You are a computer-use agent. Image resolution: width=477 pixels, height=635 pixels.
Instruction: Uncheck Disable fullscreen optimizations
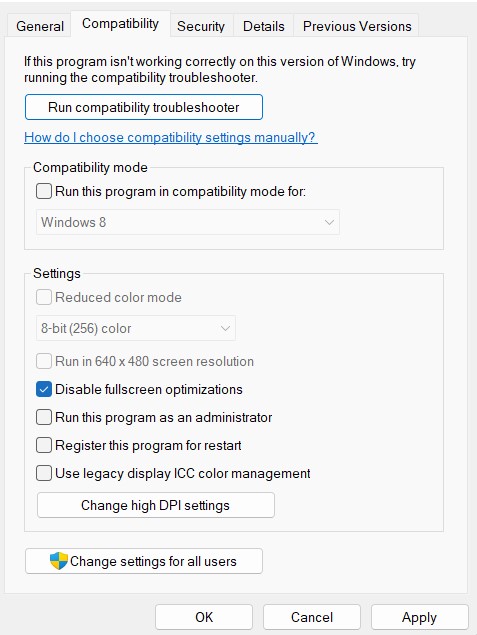[x=44, y=389]
